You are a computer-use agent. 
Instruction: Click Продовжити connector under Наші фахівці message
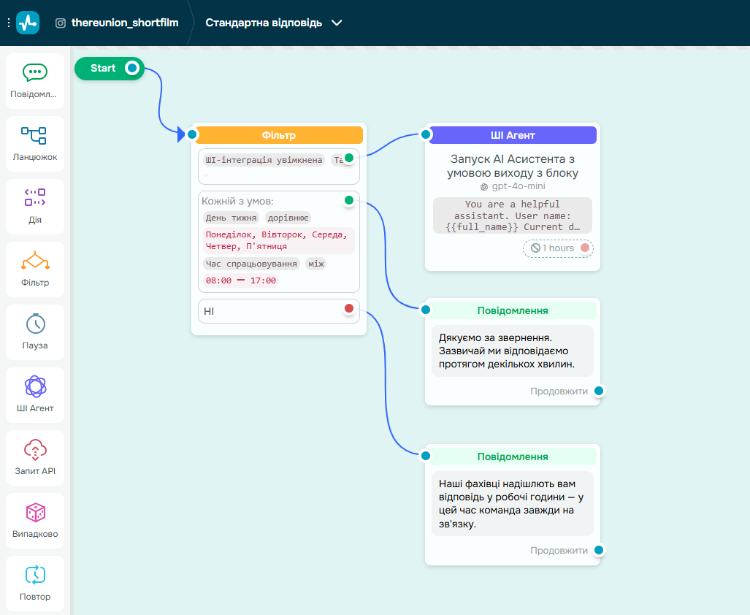coord(599,550)
